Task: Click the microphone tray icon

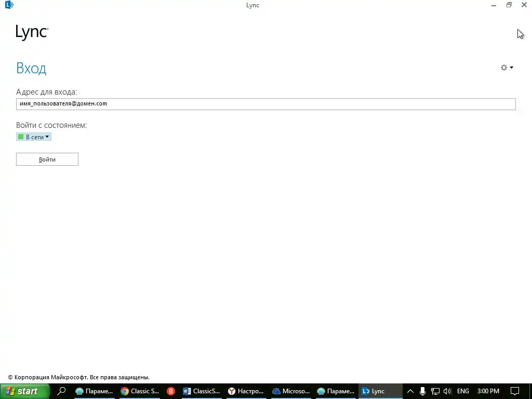Action: (x=422, y=391)
